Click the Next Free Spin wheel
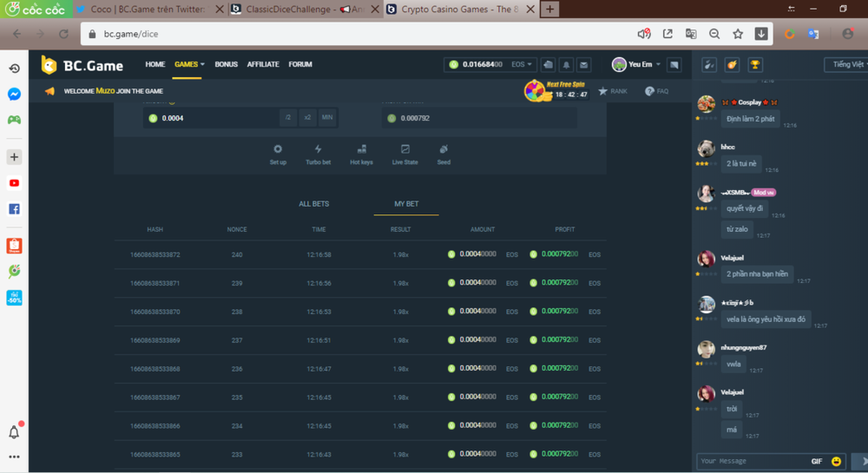 534,90
